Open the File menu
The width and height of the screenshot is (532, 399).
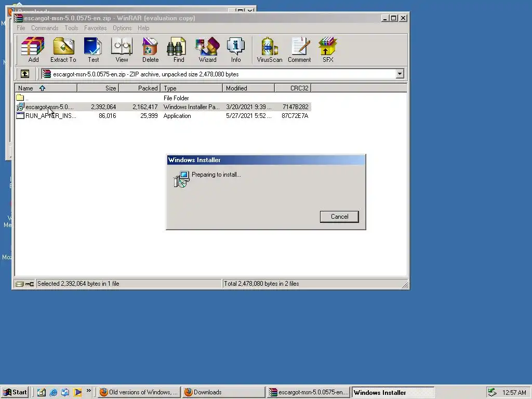click(x=21, y=28)
